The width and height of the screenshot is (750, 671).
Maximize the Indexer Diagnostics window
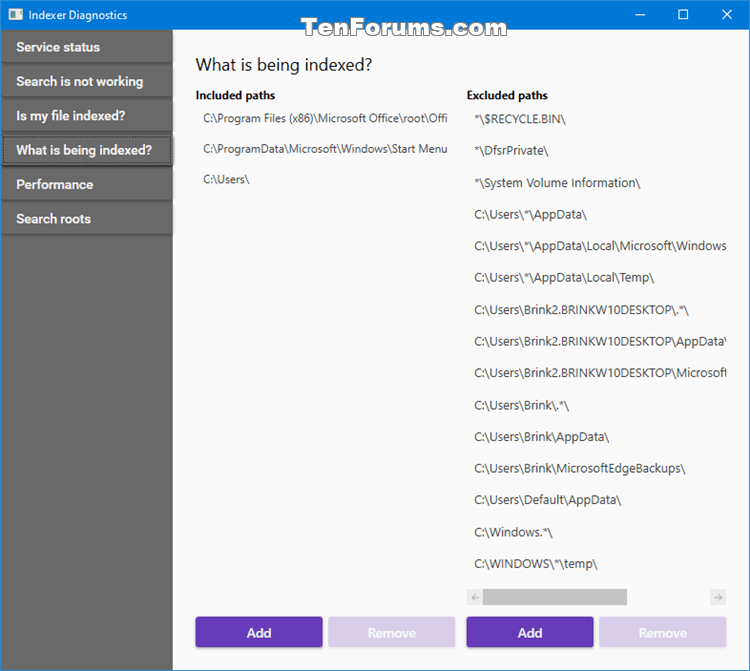click(x=683, y=15)
